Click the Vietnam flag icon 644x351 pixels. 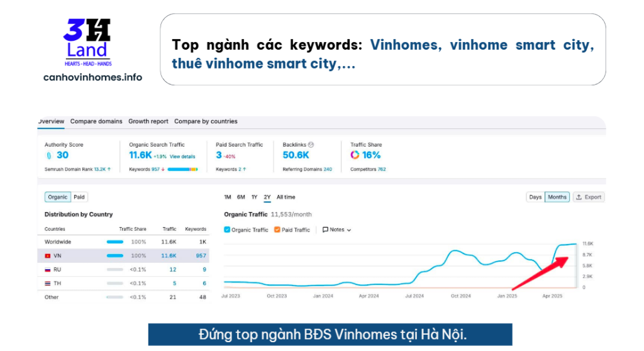48,256
